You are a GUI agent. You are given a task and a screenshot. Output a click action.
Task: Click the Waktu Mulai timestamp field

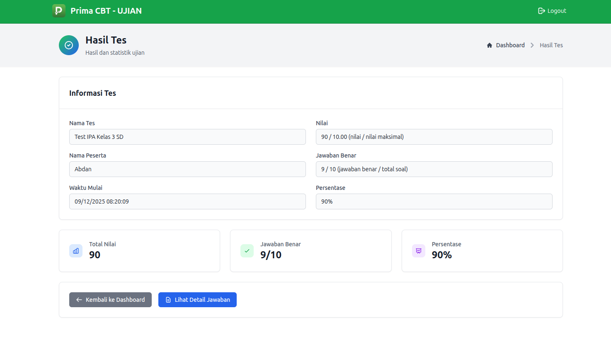click(187, 201)
